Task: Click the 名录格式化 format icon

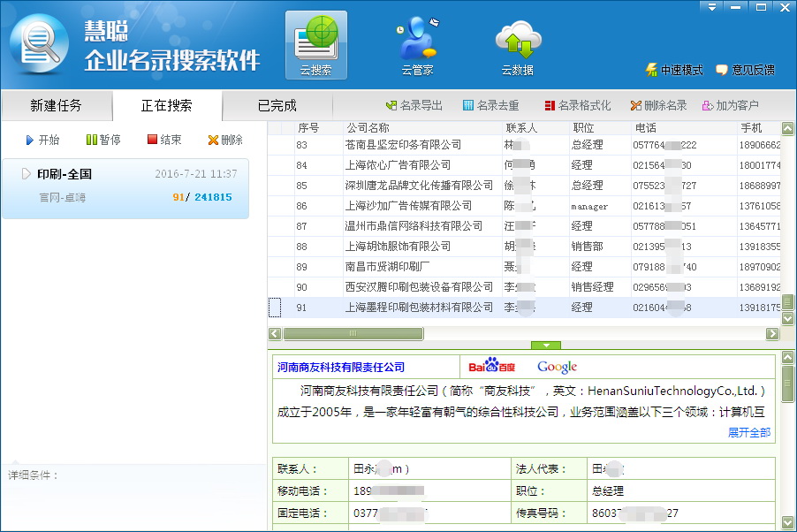Action: [550, 106]
